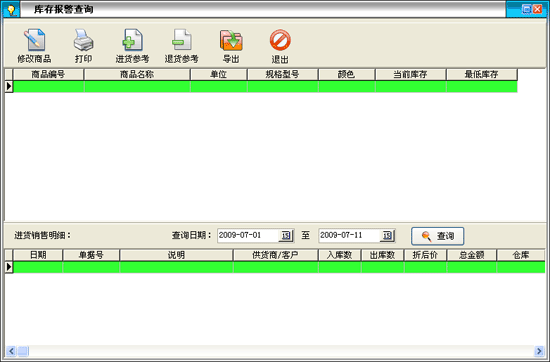Open the 进货参考 purchase reference

pyautogui.click(x=133, y=46)
